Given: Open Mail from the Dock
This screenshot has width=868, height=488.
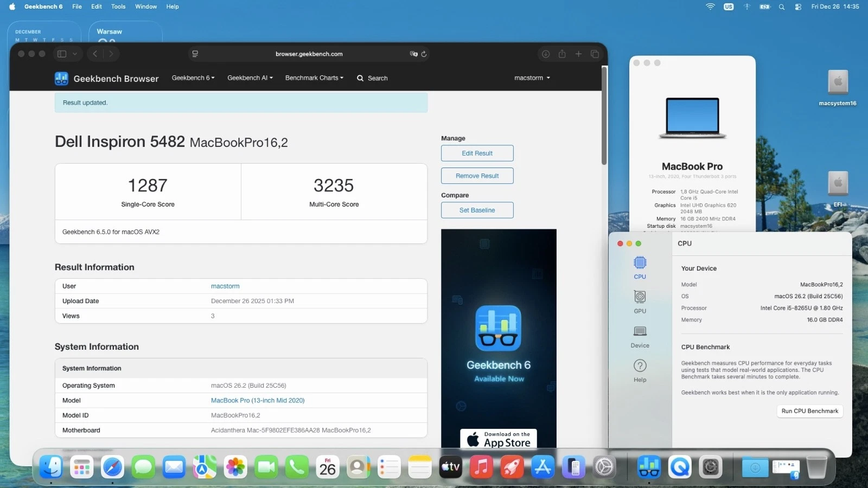Looking at the screenshot, I should pos(174,467).
